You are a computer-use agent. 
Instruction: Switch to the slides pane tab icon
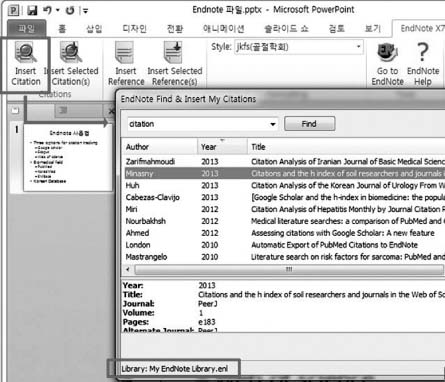click(x=15, y=110)
